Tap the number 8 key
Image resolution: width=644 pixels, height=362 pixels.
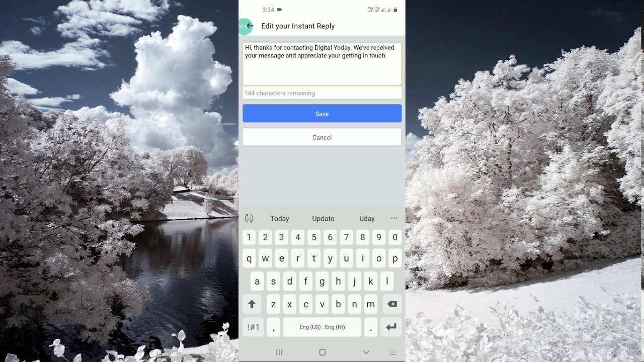tap(363, 237)
